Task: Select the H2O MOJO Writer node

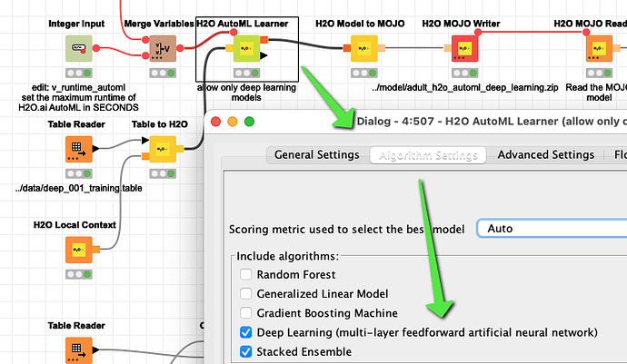Action: point(464,48)
